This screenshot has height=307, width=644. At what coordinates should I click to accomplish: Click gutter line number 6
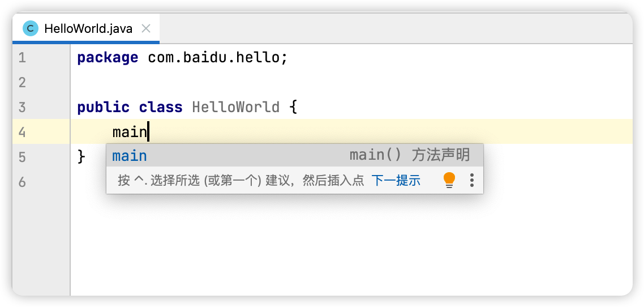coord(22,181)
